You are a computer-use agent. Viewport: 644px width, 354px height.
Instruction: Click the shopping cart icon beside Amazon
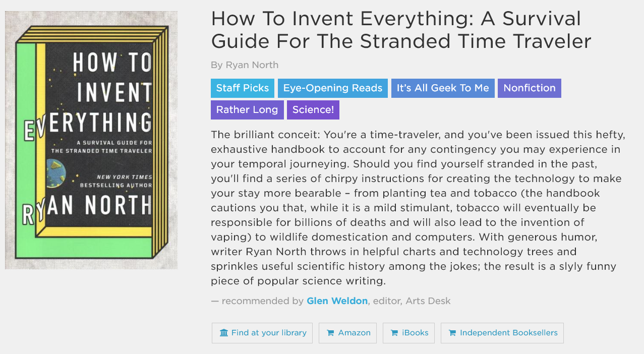point(330,333)
